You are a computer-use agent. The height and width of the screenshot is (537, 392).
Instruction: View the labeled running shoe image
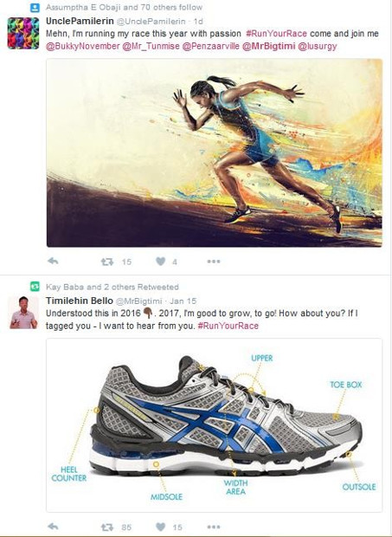tap(214, 425)
